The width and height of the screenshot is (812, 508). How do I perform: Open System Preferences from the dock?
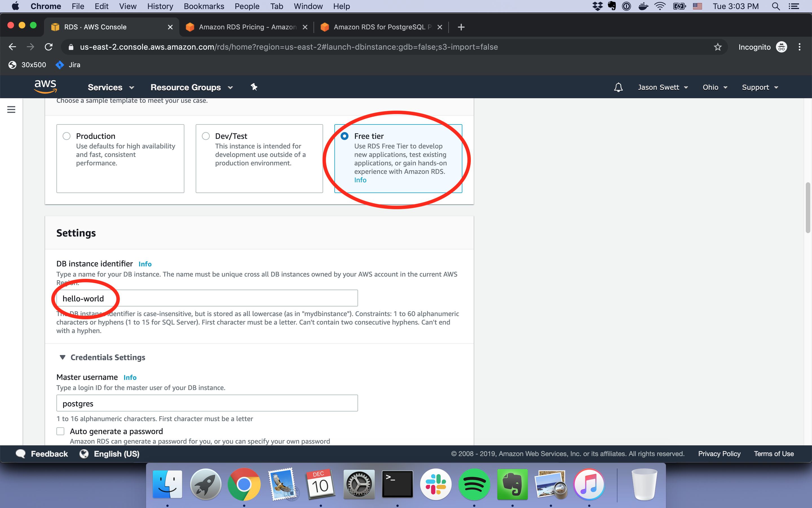click(x=359, y=484)
